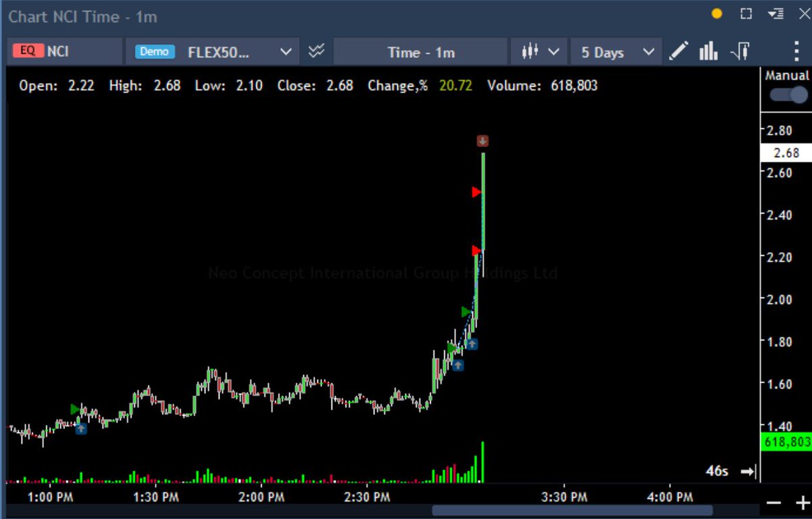Click the Open: 2.22 readout
The height and width of the screenshot is (519, 812).
tap(57, 86)
